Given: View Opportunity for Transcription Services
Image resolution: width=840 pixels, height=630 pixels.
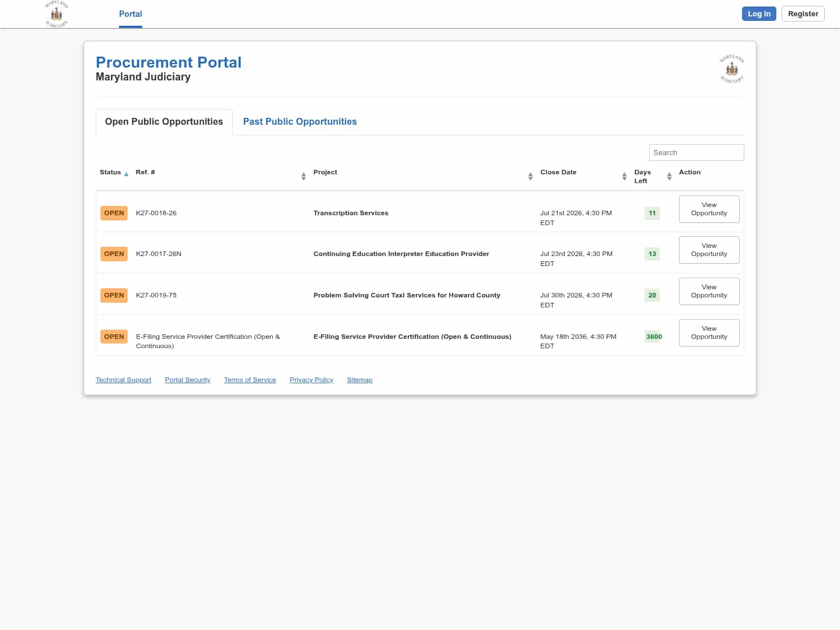Looking at the screenshot, I should click(709, 209).
